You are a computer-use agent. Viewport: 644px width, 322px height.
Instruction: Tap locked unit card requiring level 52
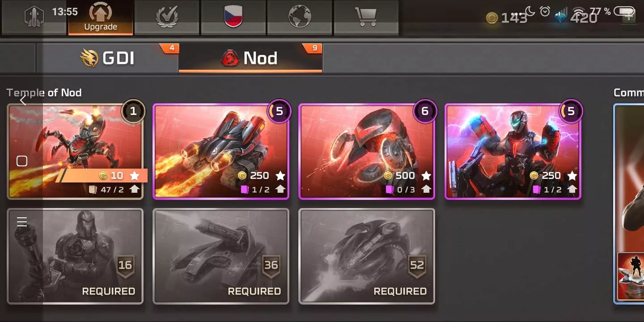367,256
